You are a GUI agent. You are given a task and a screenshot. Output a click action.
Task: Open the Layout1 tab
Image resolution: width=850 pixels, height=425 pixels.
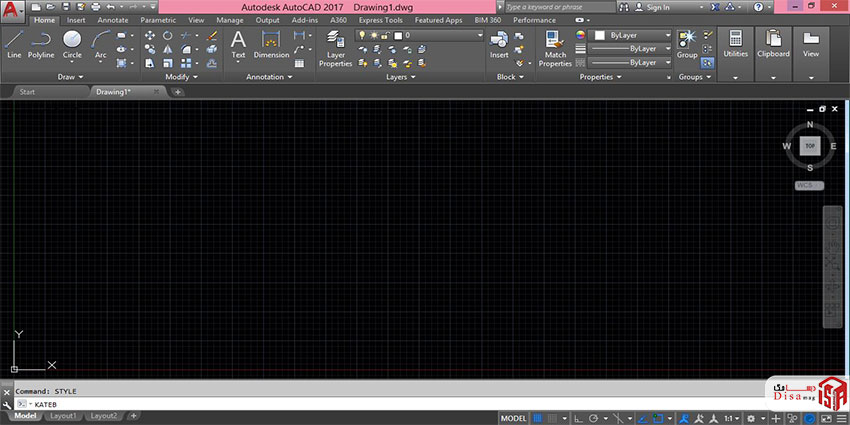pyautogui.click(x=63, y=416)
